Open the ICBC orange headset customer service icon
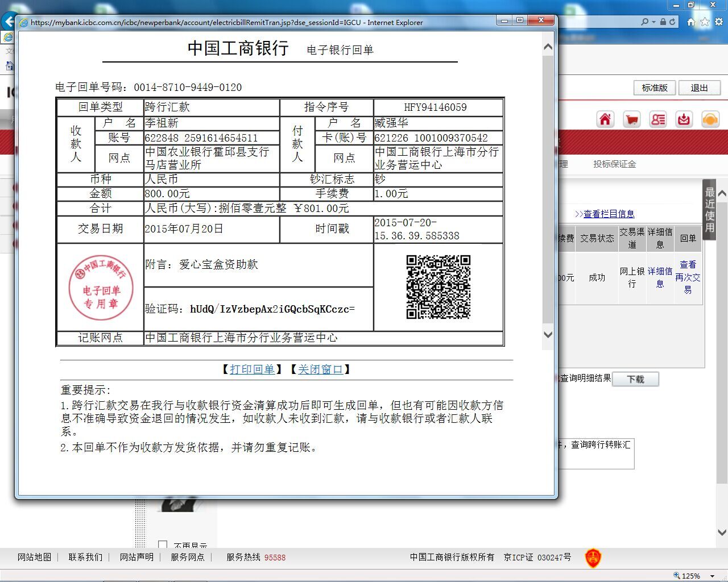 pyautogui.click(x=710, y=119)
